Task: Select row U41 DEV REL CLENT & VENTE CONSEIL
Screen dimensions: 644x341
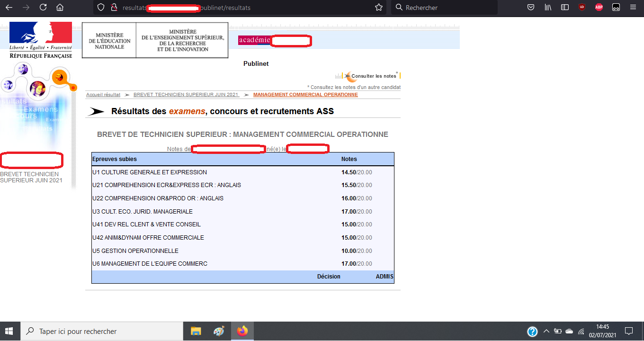Action: coord(242,224)
